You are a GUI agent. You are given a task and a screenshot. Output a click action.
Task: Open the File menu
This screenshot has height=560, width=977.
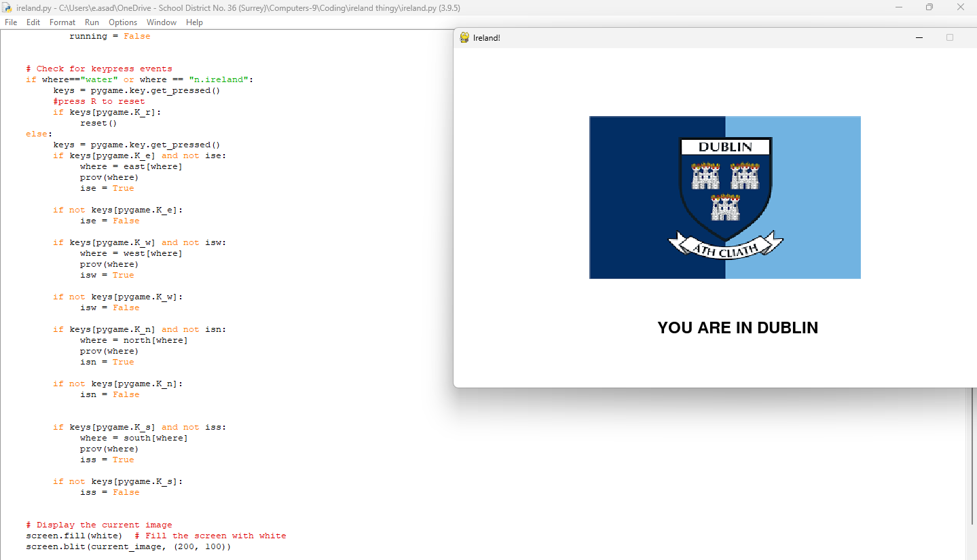pyautogui.click(x=11, y=22)
